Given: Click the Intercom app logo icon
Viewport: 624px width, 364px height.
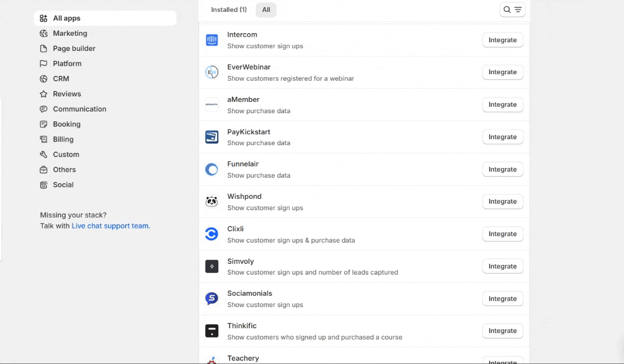Looking at the screenshot, I should click(x=212, y=40).
